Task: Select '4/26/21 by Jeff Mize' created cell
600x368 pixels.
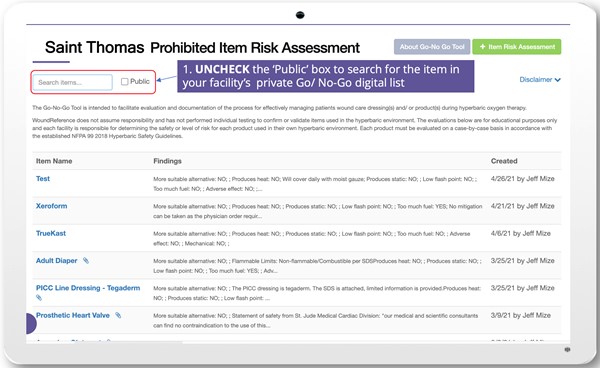Action: pos(522,179)
